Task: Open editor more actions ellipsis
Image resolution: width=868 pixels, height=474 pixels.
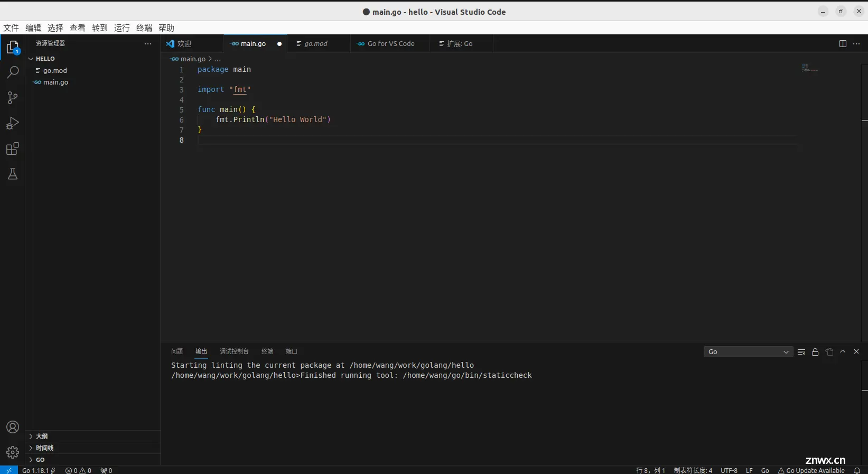Action: click(x=856, y=44)
